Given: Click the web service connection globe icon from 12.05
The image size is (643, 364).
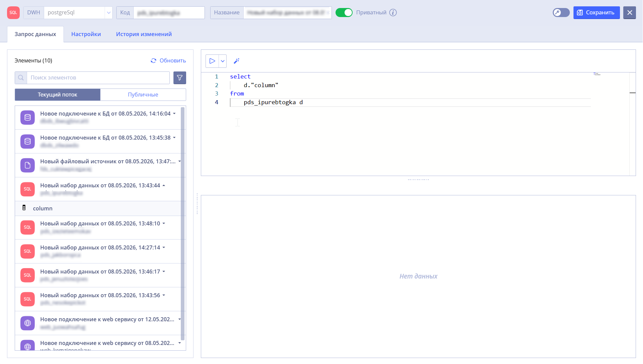Looking at the screenshot, I should click(x=28, y=323).
